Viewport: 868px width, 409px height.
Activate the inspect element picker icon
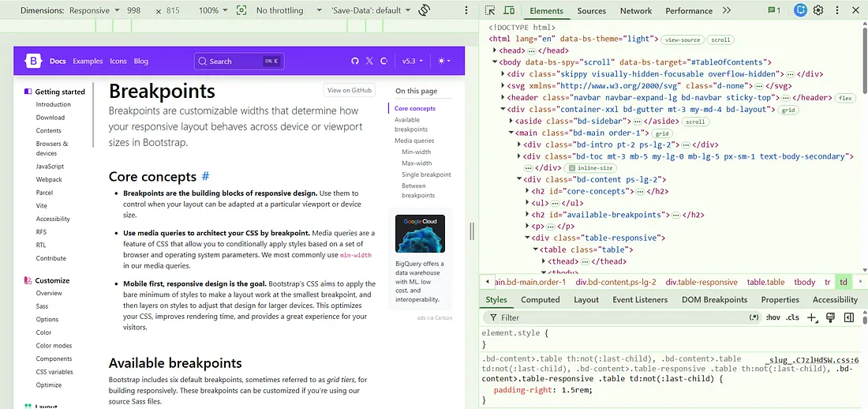(x=489, y=10)
